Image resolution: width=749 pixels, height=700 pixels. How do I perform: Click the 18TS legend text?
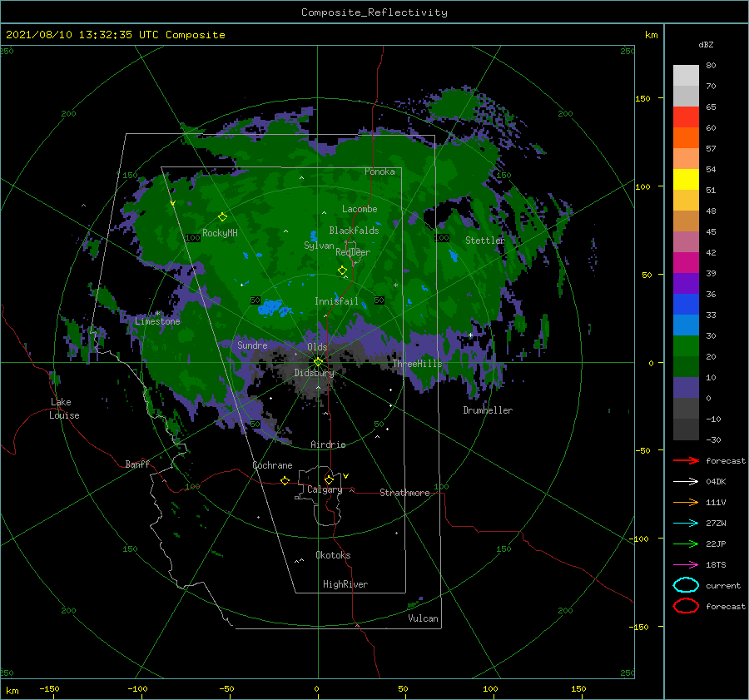[x=716, y=565]
